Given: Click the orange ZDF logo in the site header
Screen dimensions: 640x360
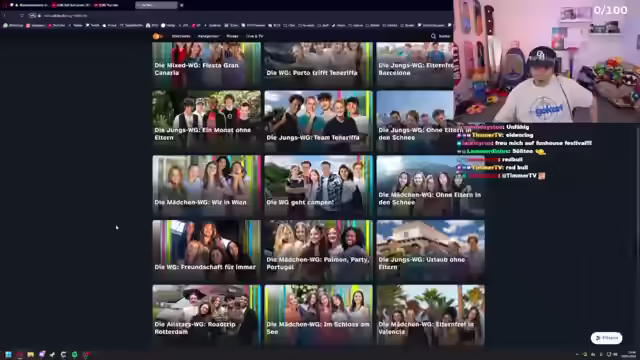Looking at the screenshot, I should click(157, 36).
